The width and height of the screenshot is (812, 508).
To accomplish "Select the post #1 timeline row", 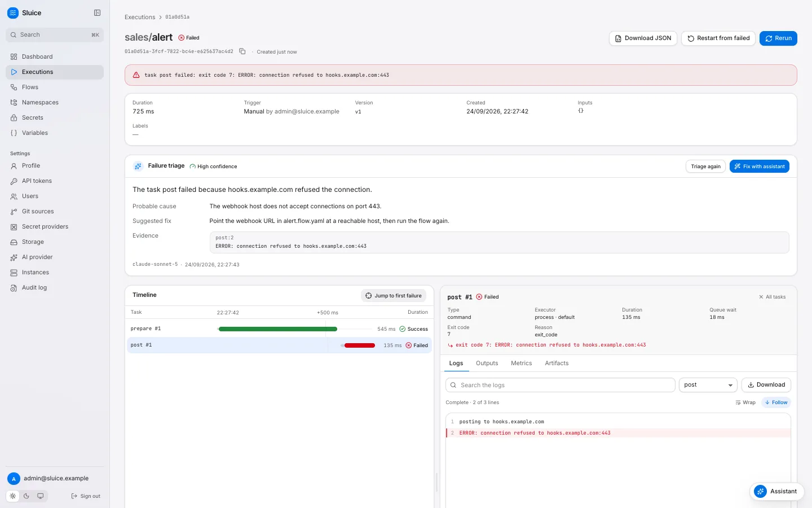I will [279, 345].
